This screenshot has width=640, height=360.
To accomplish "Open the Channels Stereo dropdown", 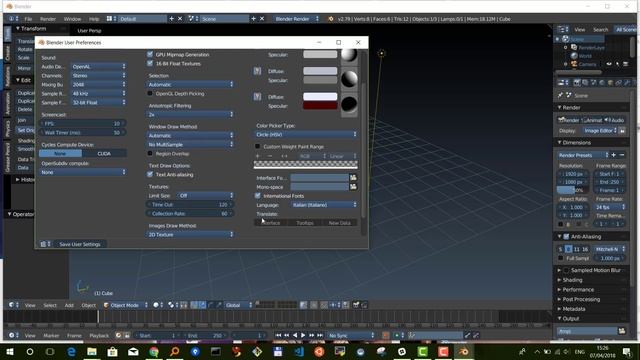I will point(98,75).
